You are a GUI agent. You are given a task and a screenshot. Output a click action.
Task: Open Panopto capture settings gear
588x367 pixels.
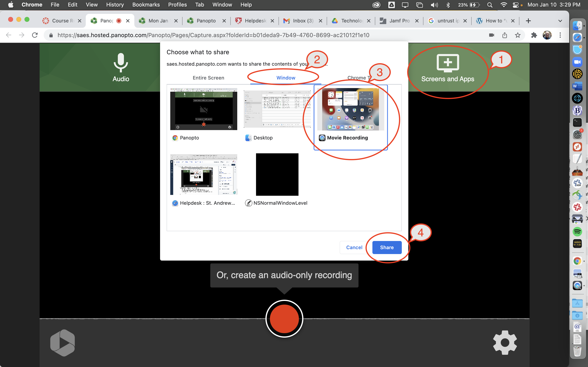click(505, 343)
